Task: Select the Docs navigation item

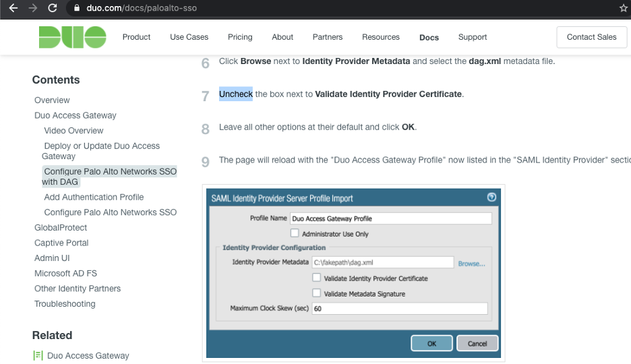Action: coord(429,37)
